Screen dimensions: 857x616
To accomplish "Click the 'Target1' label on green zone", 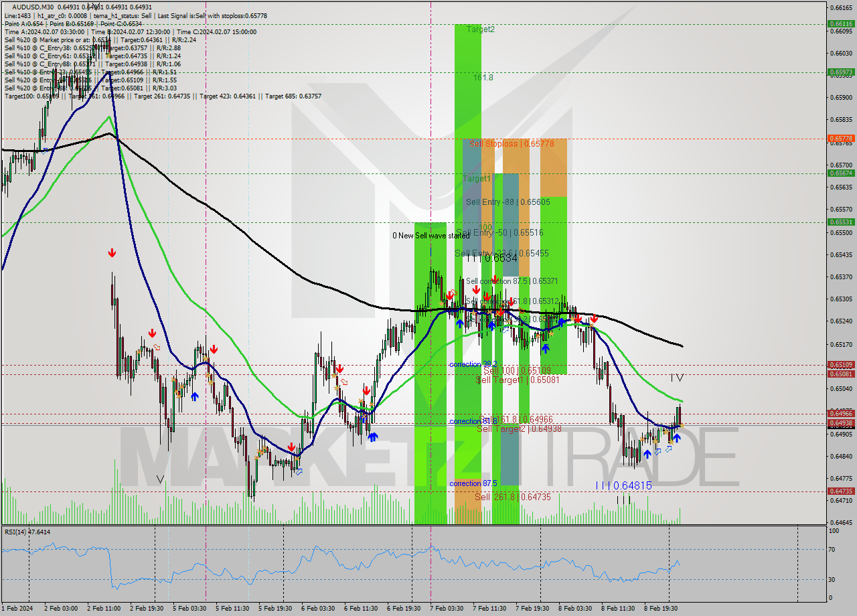I will (476, 179).
